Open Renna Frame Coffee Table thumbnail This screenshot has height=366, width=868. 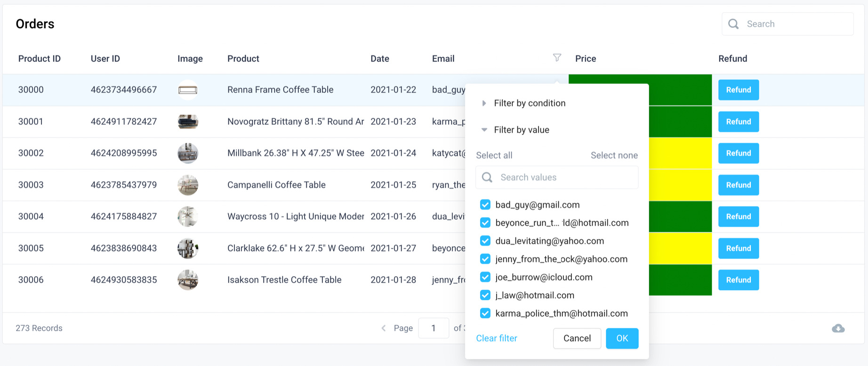(x=188, y=90)
